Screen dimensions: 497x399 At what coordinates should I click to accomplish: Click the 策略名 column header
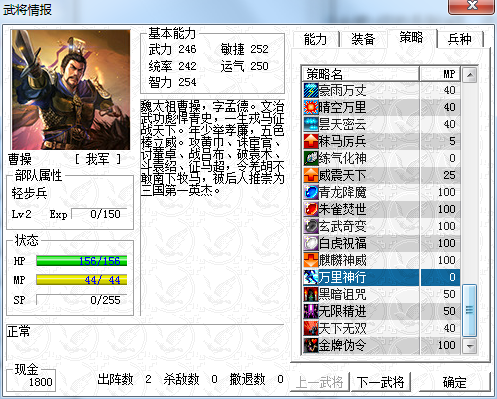point(361,74)
